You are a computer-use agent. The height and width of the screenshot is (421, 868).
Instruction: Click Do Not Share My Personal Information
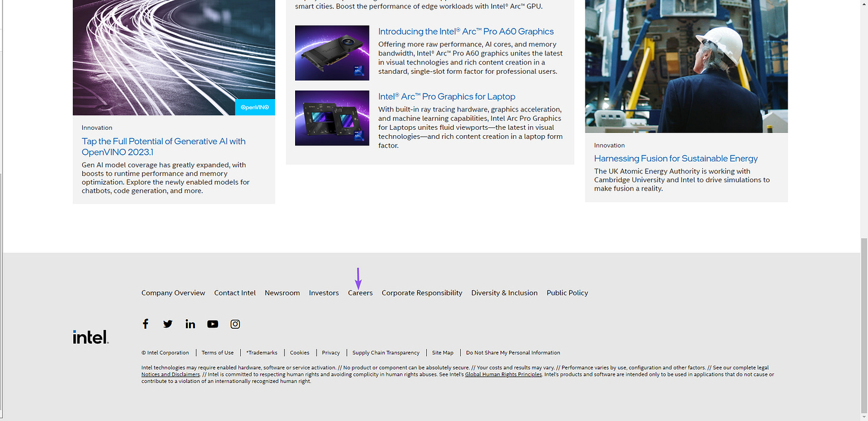513,353
